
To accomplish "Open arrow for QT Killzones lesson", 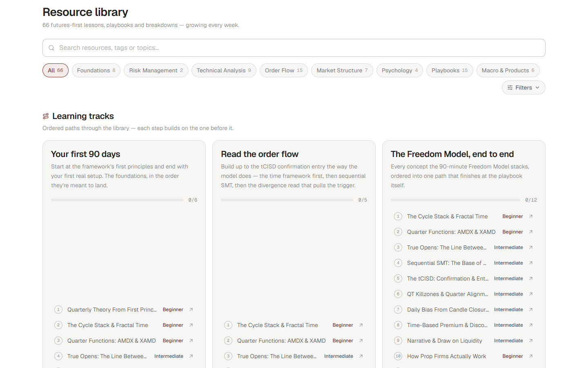I will tap(531, 294).
